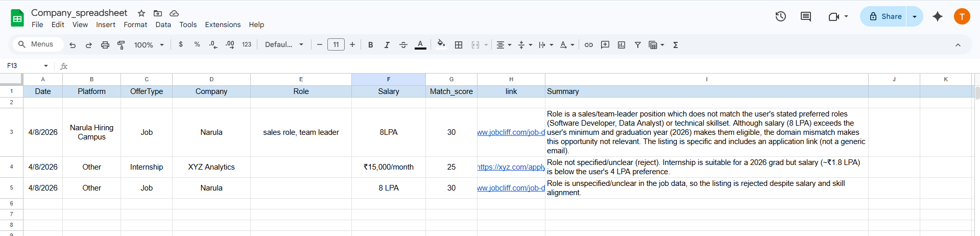Open the Extensions menu
The height and width of the screenshot is (236, 980).
[x=223, y=25]
